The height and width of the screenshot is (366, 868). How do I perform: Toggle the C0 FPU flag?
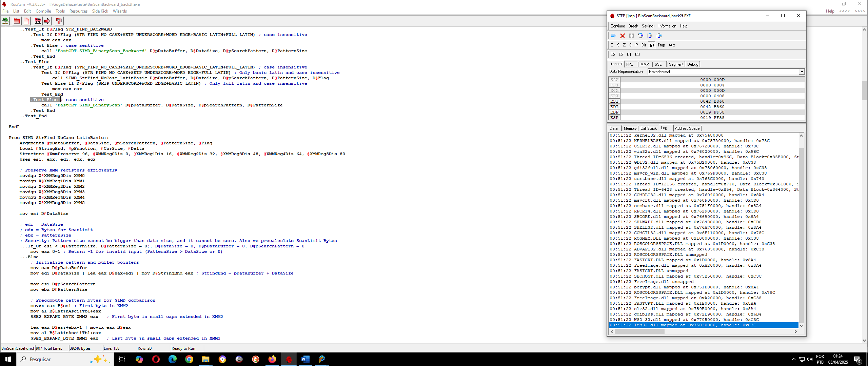(637, 55)
